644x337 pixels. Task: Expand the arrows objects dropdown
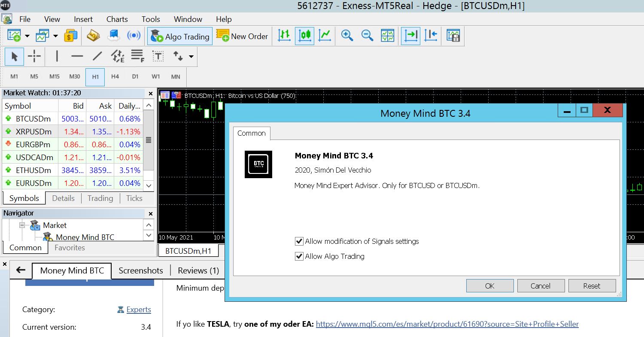(x=191, y=57)
